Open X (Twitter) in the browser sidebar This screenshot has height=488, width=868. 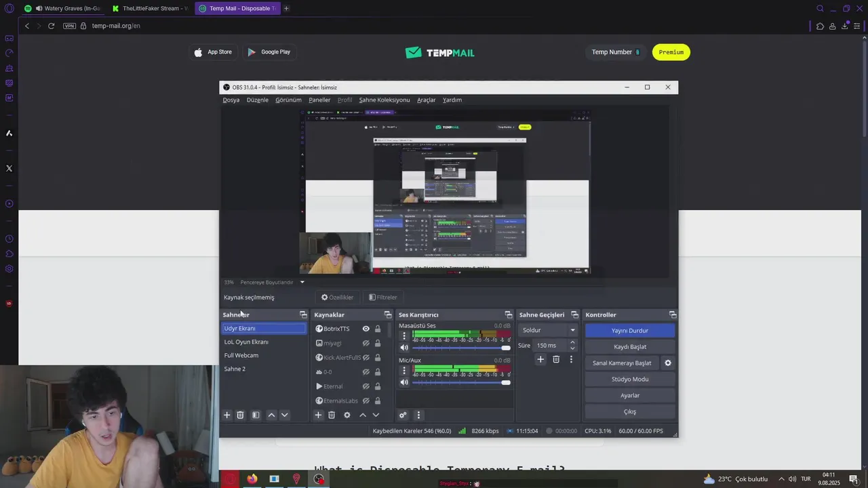9,168
